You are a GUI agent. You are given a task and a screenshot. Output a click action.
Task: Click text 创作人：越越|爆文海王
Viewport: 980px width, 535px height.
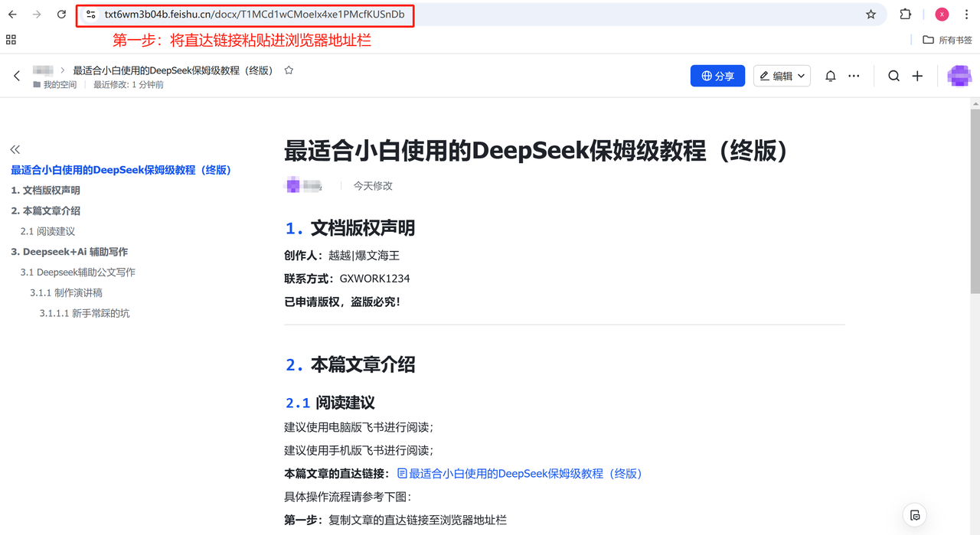pyautogui.click(x=341, y=256)
